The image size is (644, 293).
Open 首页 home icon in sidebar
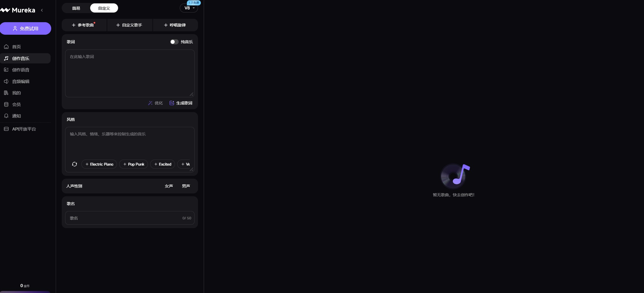point(6,47)
